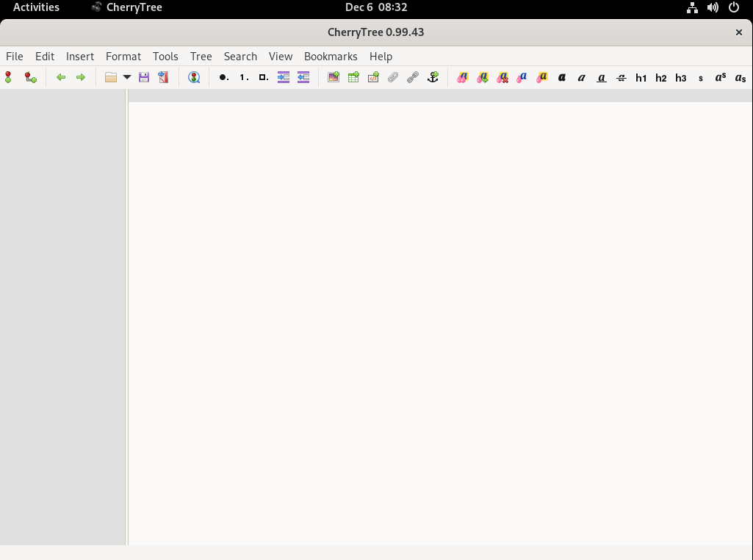Save the document with floppy icon
This screenshot has height=560, width=753.
[144, 77]
